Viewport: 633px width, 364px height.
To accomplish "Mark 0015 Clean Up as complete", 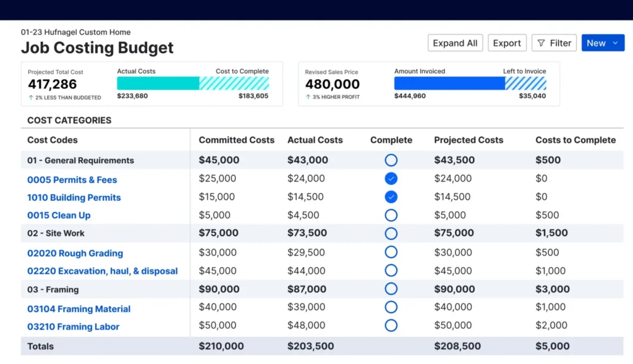I will coord(391,215).
